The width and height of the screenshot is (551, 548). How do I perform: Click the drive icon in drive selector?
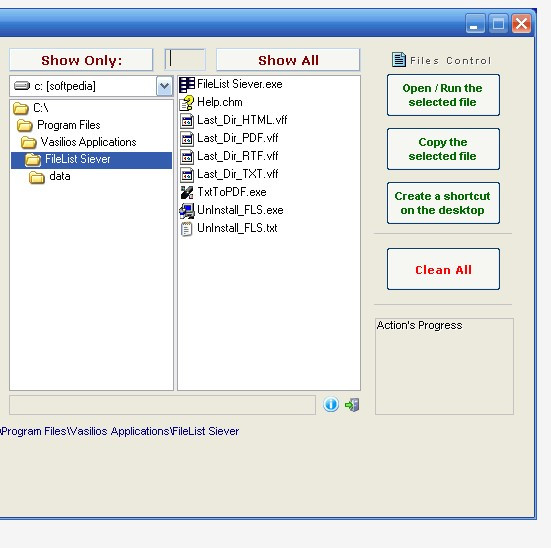(22, 86)
